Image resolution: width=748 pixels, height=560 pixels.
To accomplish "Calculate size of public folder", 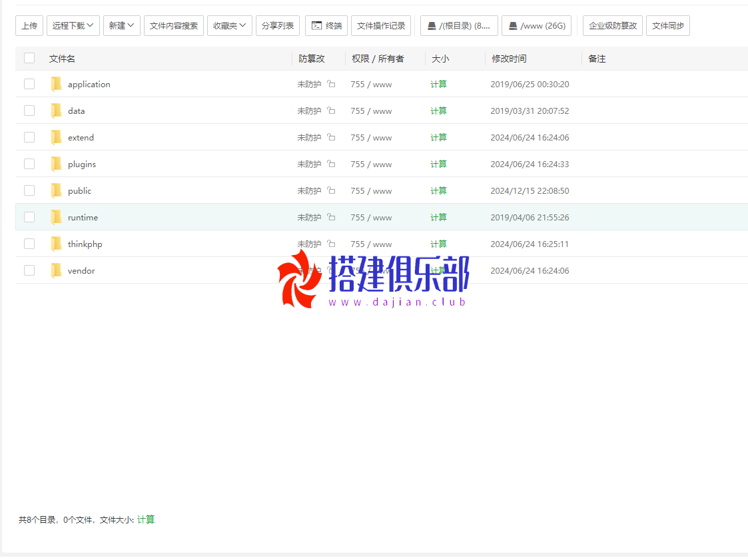I will click(438, 191).
